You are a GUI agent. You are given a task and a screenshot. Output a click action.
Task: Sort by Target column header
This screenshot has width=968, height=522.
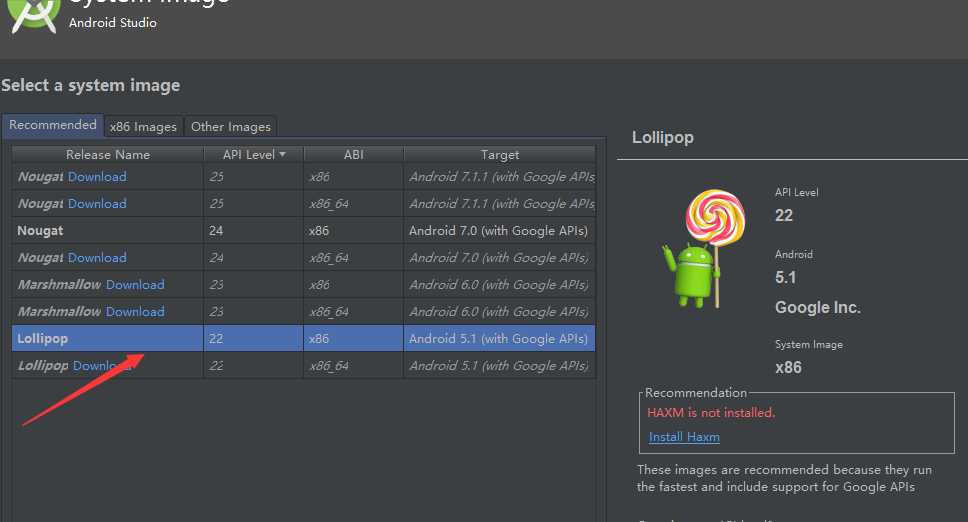coord(499,154)
